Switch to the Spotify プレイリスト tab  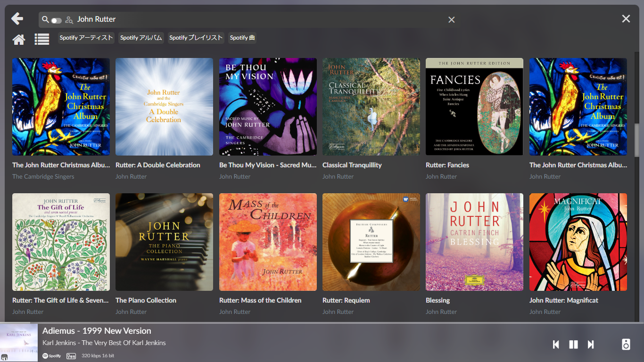(x=196, y=38)
